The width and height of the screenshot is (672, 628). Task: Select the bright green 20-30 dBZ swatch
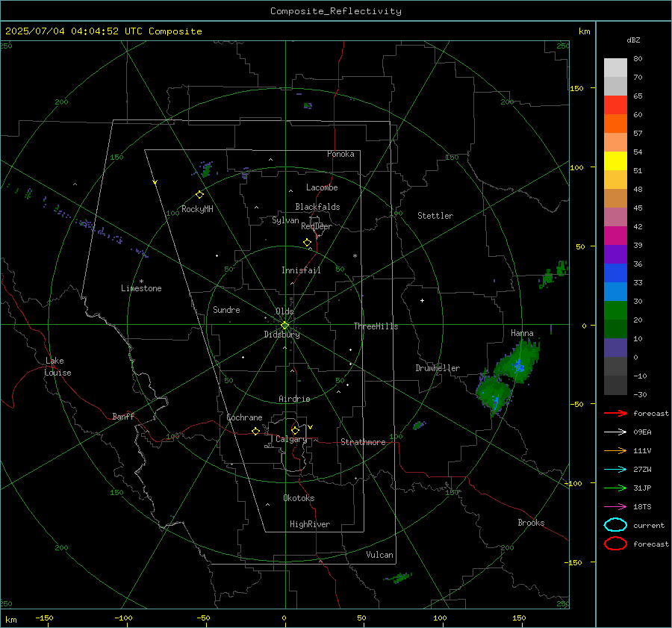pyautogui.click(x=615, y=311)
